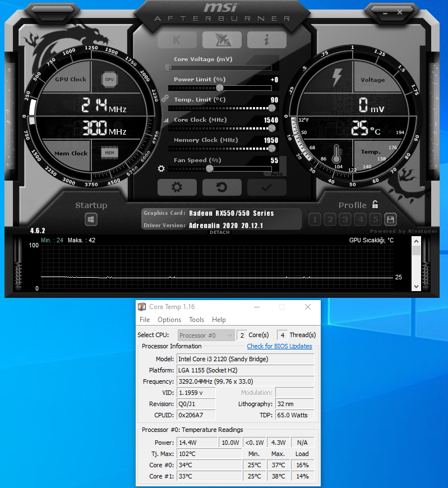Click the MEM chip icon on the clock gauge

click(x=109, y=153)
